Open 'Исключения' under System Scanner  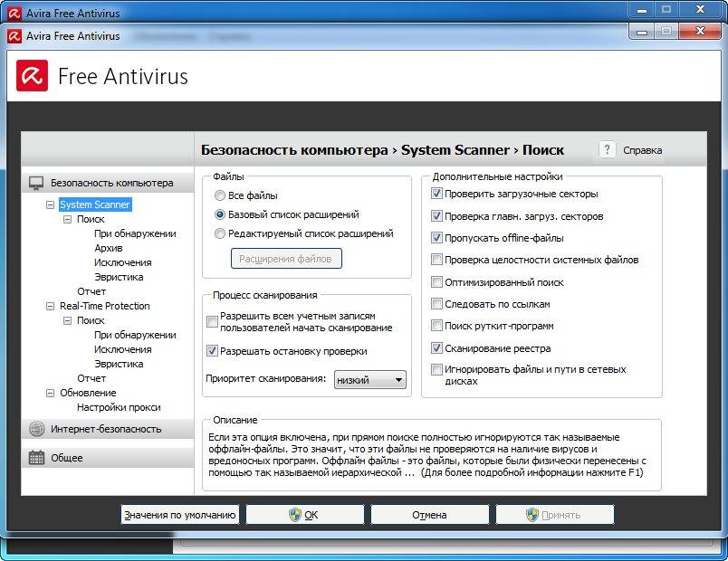(123, 262)
